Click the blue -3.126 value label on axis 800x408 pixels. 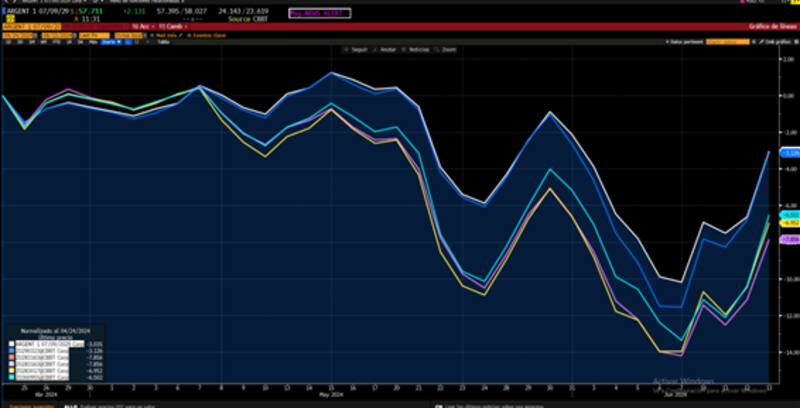pyautogui.click(x=789, y=153)
